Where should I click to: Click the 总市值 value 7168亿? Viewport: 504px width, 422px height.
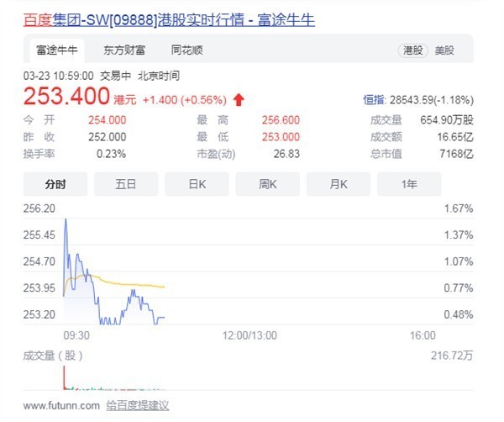[456, 154]
